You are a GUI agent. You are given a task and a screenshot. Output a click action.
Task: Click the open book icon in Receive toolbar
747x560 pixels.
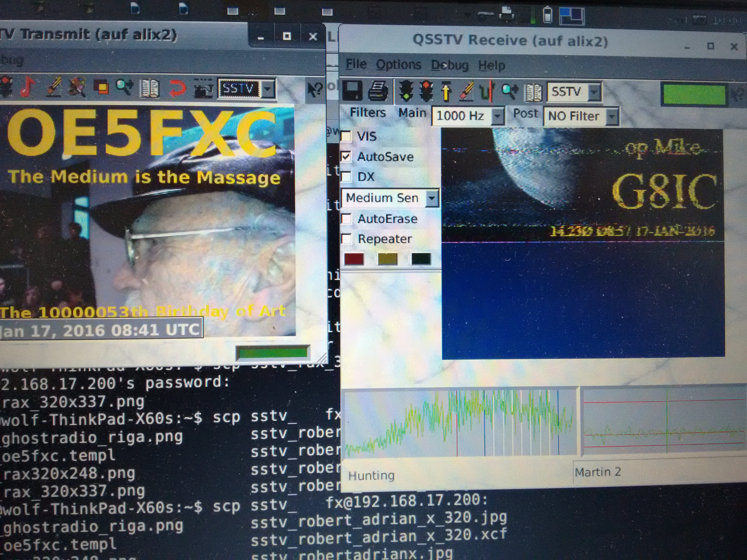coord(533,92)
